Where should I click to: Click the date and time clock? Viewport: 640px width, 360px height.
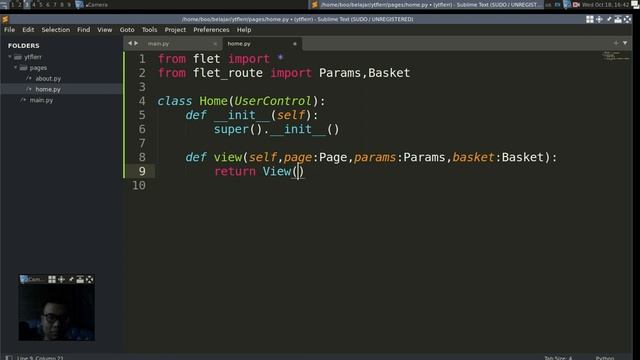(605, 4)
